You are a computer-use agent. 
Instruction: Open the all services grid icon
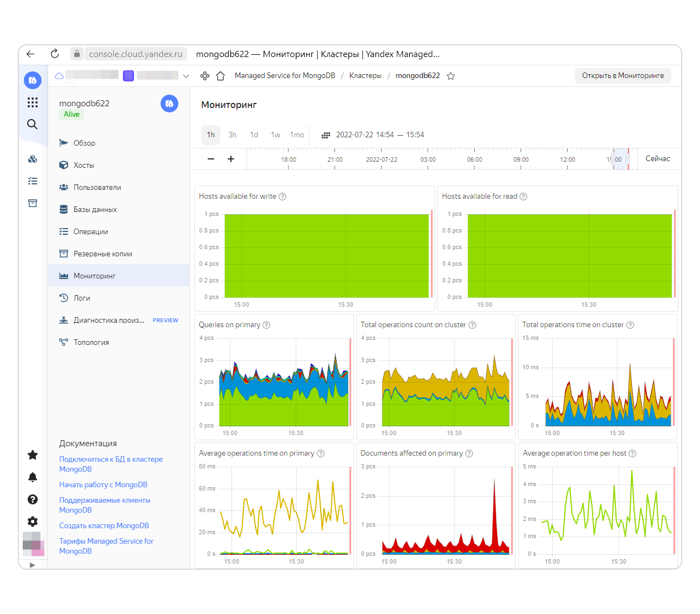(33, 102)
